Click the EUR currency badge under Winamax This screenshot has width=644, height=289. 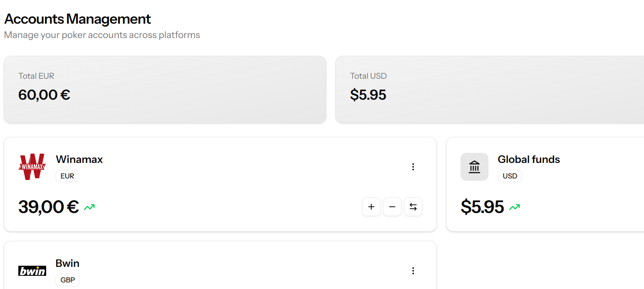[x=67, y=176]
